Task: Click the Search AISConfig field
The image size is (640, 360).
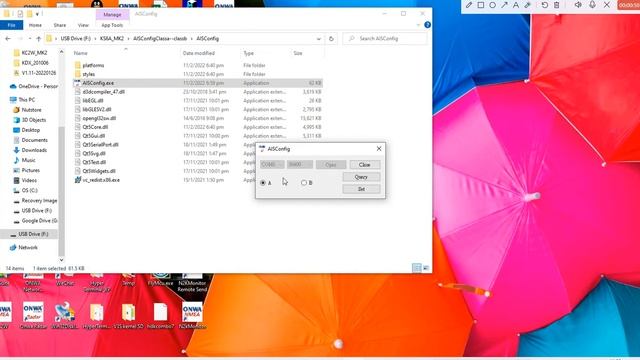Action: coord(385,38)
